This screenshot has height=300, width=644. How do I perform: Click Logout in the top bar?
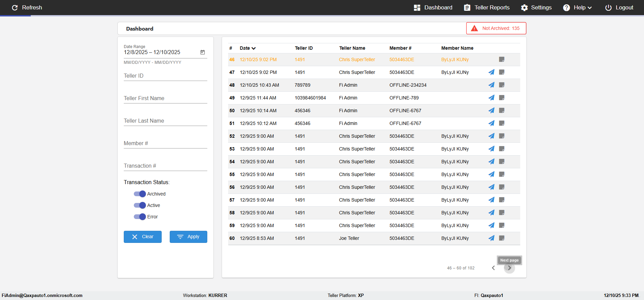pyautogui.click(x=619, y=8)
